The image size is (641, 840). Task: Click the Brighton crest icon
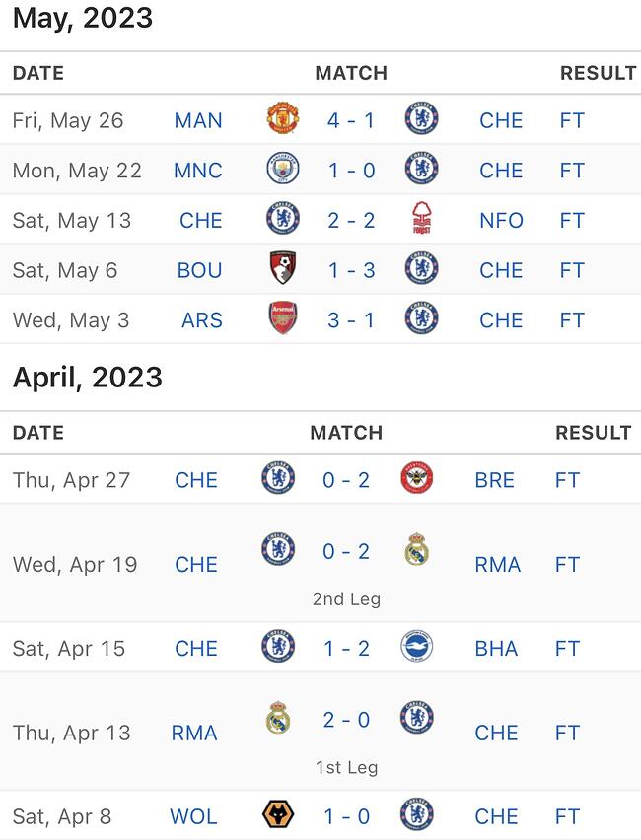pyautogui.click(x=417, y=646)
